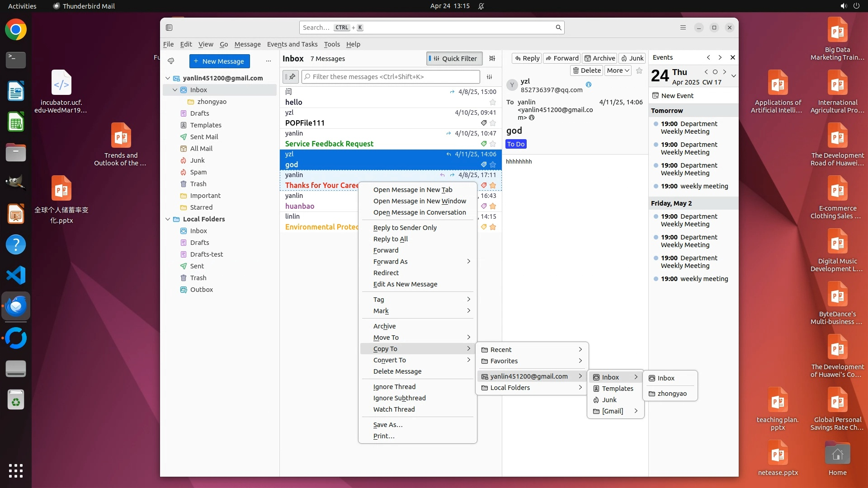
Task: Toggle the star on hello message
Action: tap(493, 102)
